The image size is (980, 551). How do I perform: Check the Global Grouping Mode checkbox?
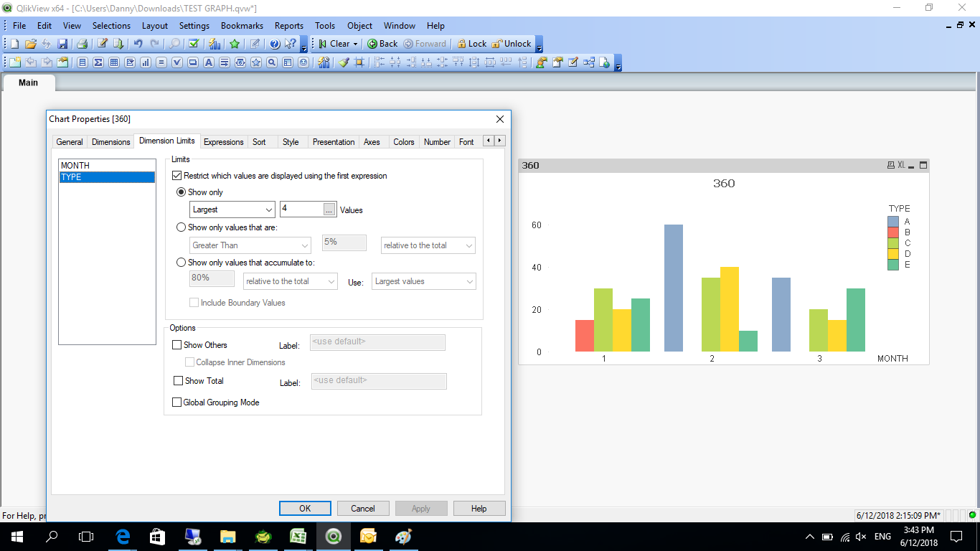point(177,402)
